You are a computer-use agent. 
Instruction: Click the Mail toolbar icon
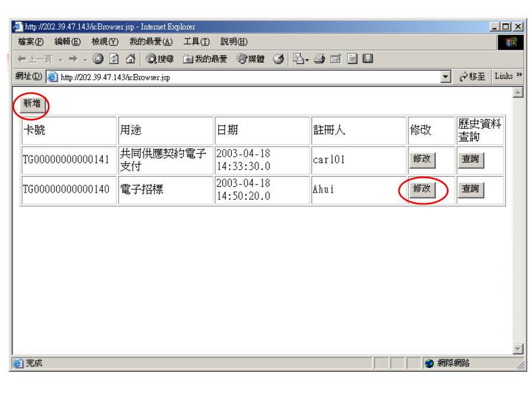(x=301, y=59)
